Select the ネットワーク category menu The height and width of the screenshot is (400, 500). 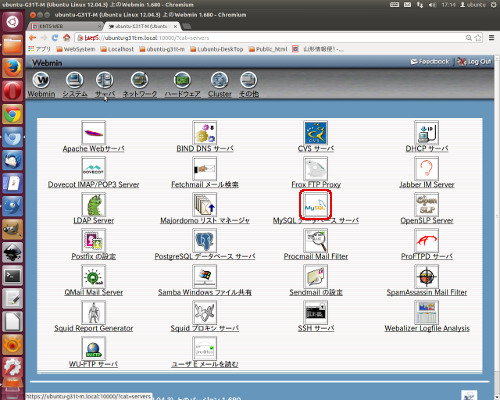140,85
